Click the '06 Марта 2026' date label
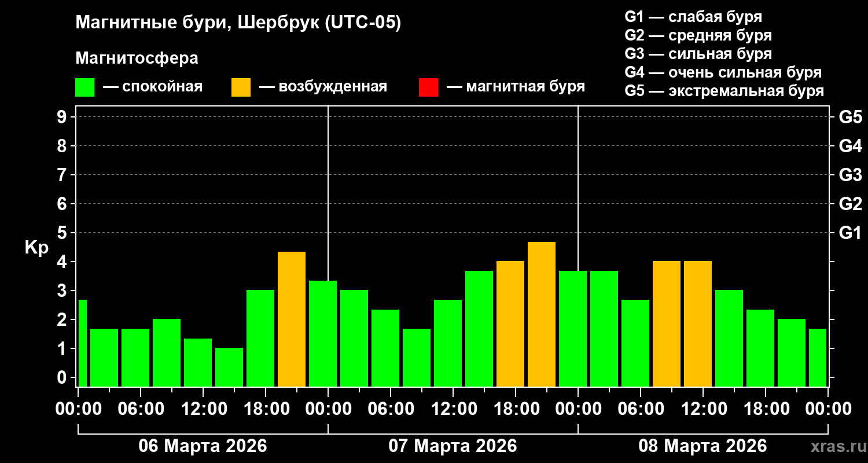This screenshot has width=868, height=463. pos(203,446)
